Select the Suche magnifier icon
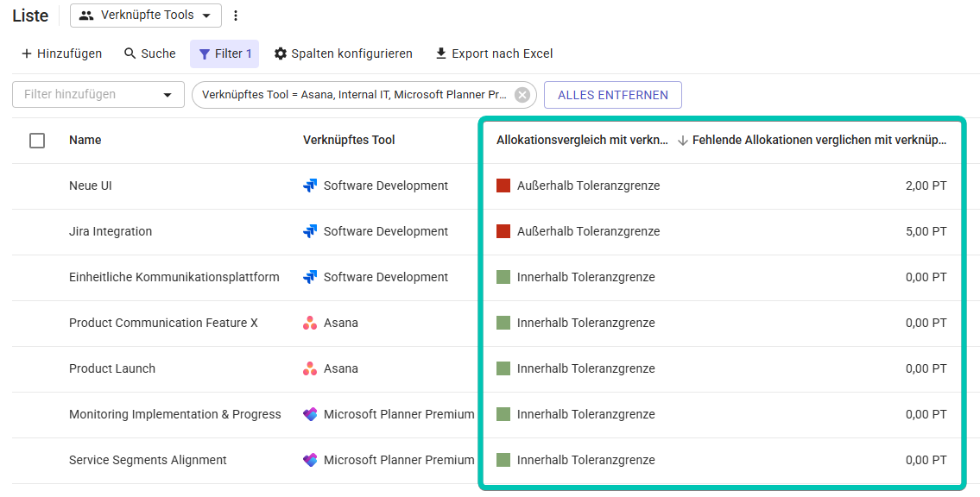The image size is (980, 497). (x=128, y=53)
